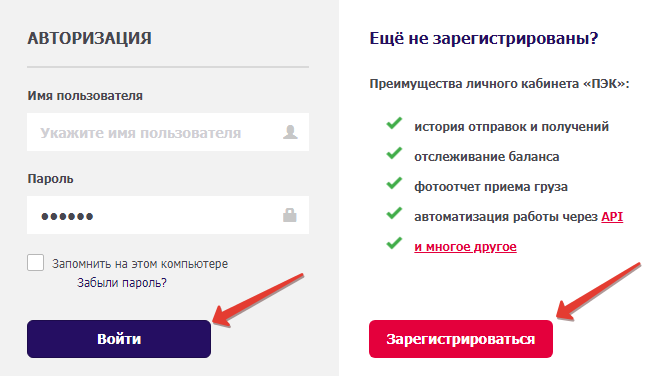
Task: Click the red arrow pointing at Зарегистрироваться button
Action: click(x=598, y=291)
